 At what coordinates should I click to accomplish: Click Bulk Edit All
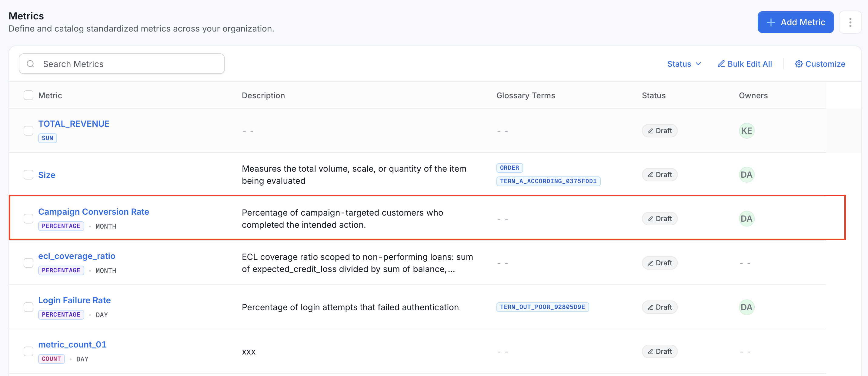[744, 64]
